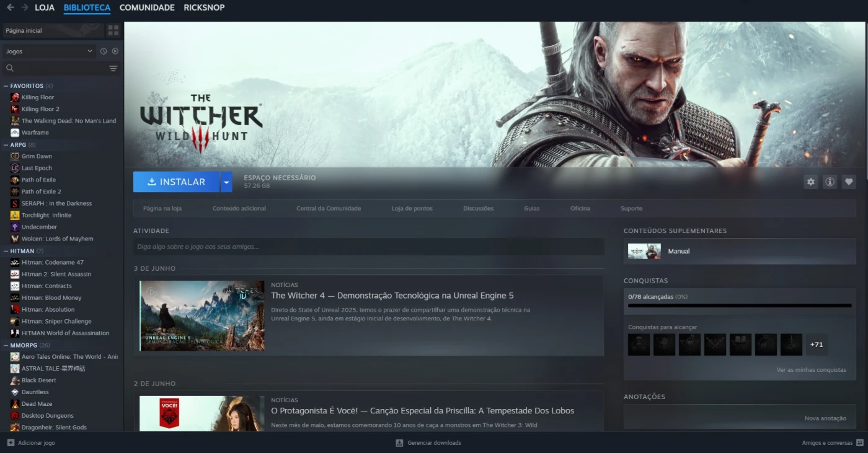Open game settings gear icon
868x453 pixels.
(810, 182)
